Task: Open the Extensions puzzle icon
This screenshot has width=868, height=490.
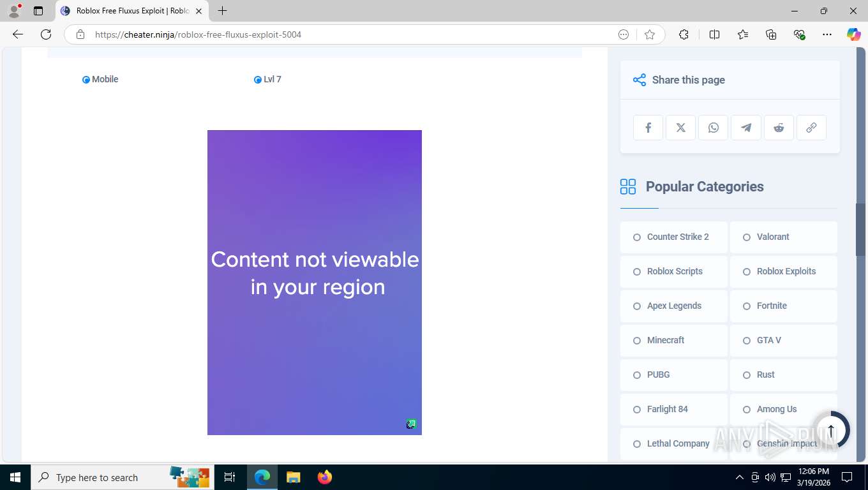Action: click(x=684, y=34)
